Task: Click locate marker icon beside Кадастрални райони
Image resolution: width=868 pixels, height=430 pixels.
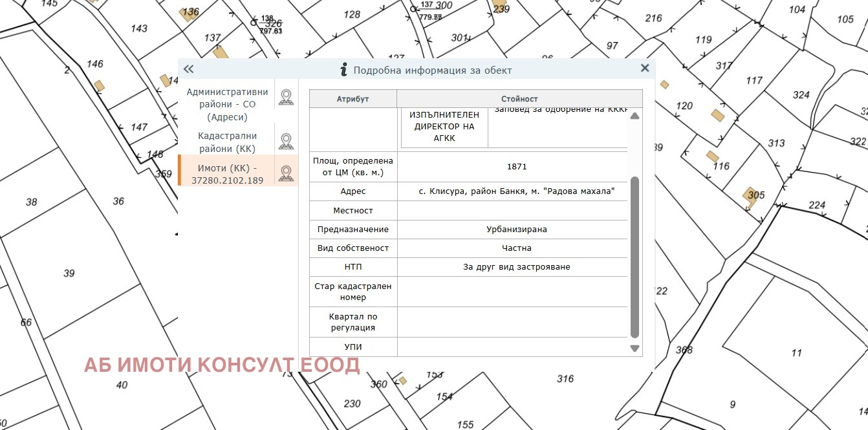Action: [x=286, y=141]
